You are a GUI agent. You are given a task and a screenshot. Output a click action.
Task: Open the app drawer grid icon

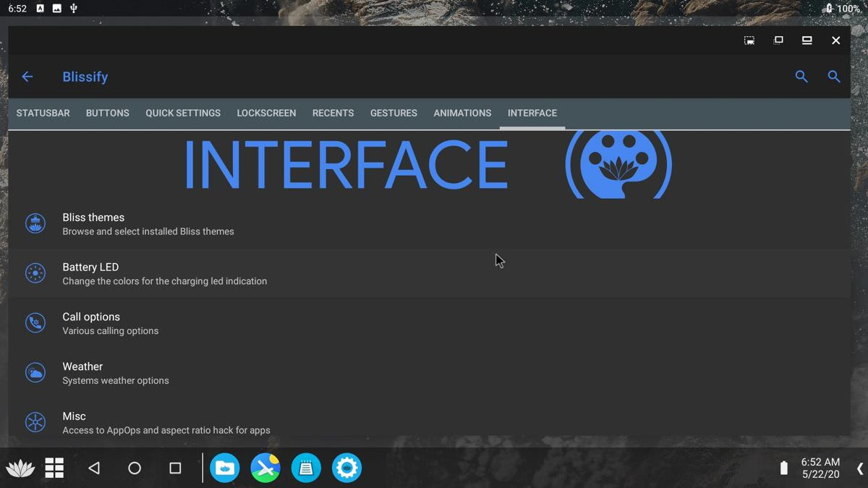tap(54, 468)
